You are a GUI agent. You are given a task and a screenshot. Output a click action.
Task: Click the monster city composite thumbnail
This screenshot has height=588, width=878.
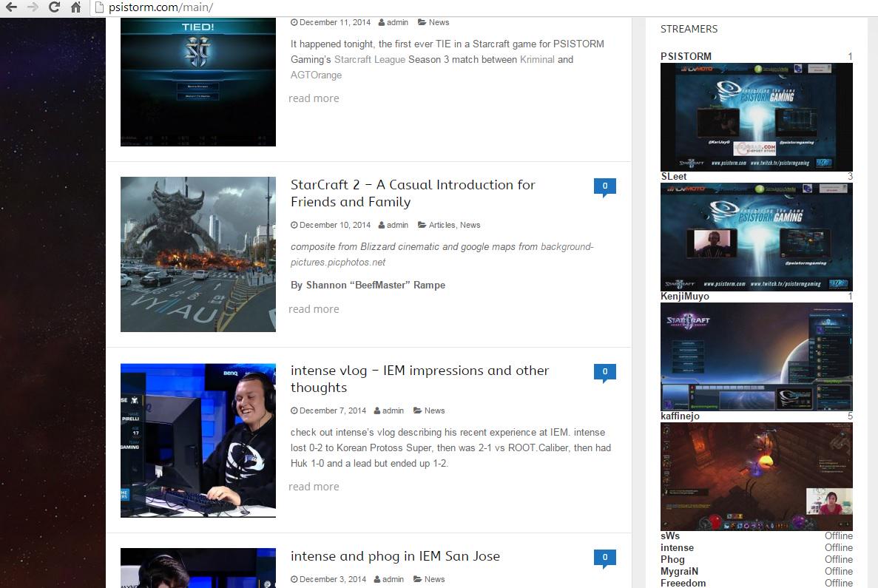tap(198, 254)
